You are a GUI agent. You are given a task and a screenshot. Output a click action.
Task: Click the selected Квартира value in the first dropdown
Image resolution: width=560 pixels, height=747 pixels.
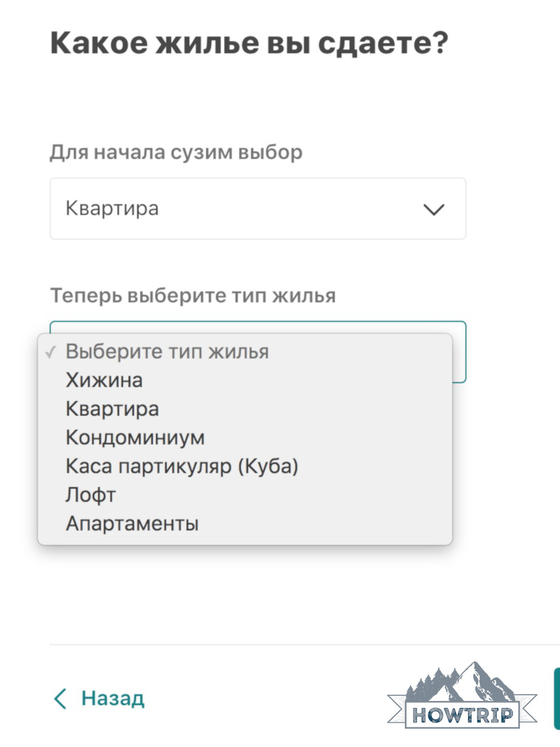(113, 209)
